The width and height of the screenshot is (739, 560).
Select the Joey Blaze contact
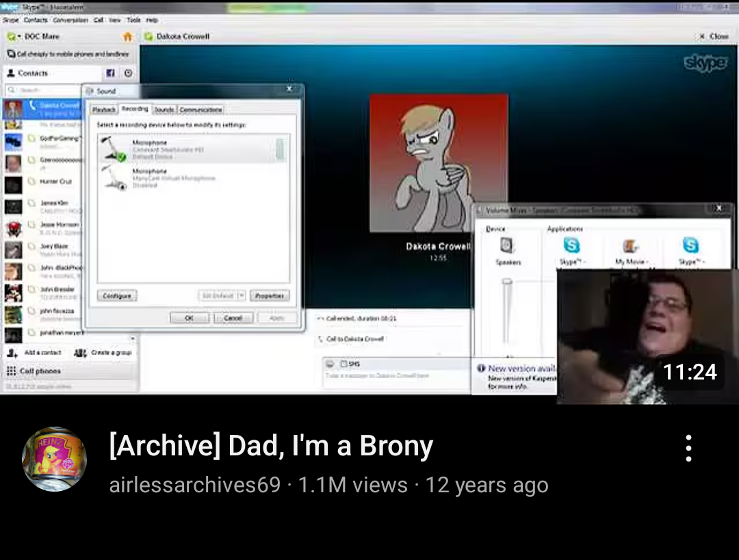pyautogui.click(x=42, y=250)
